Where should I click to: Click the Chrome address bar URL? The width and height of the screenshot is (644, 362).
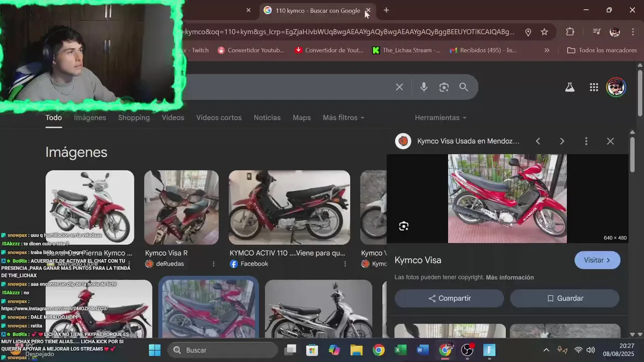click(350, 32)
